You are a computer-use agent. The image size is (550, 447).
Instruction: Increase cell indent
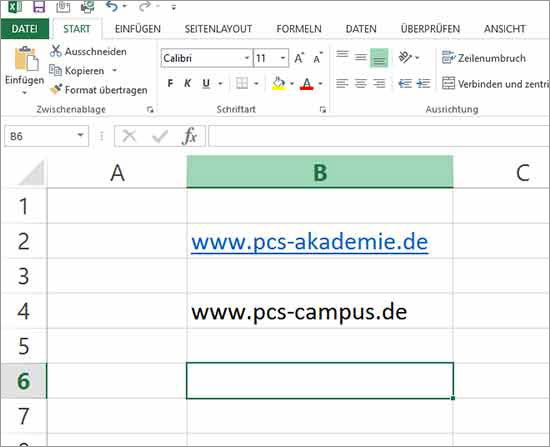[x=423, y=84]
